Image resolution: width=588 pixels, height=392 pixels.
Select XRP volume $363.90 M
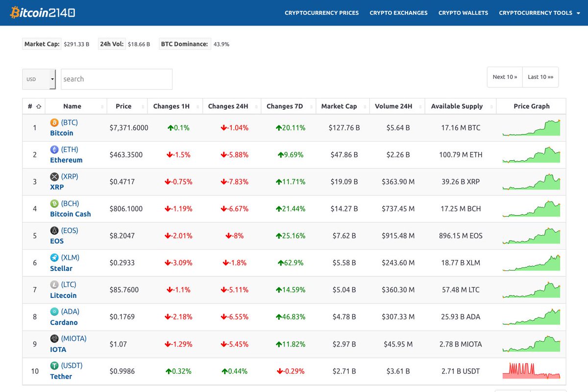click(398, 181)
